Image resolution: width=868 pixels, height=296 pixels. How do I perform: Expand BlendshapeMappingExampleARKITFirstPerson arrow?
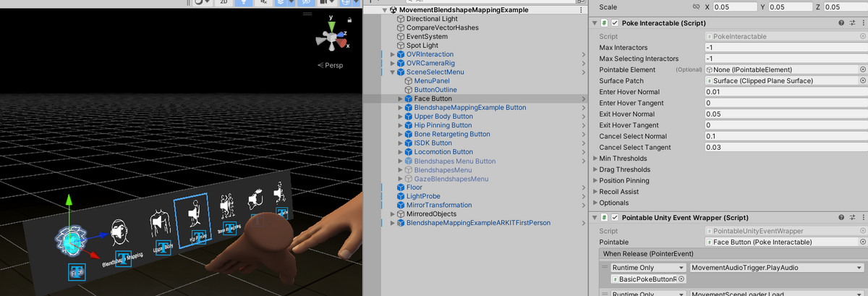(392, 223)
